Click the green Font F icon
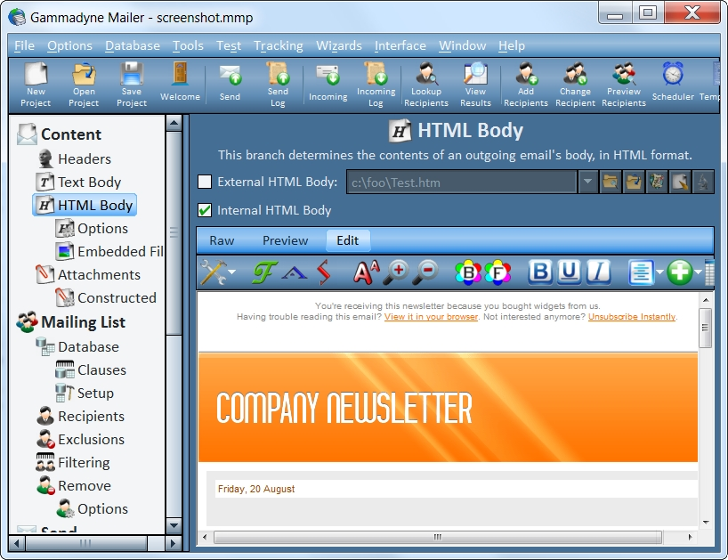The width and height of the screenshot is (728, 560). (x=264, y=272)
